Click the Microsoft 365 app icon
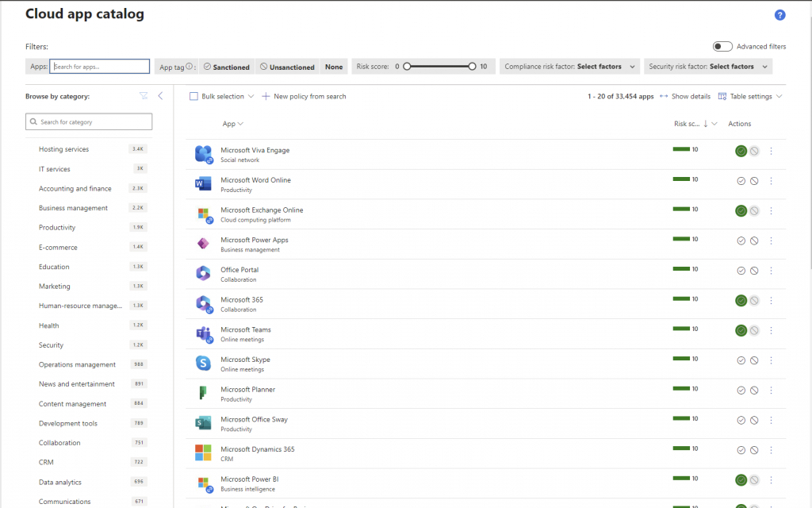 [204, 304]
